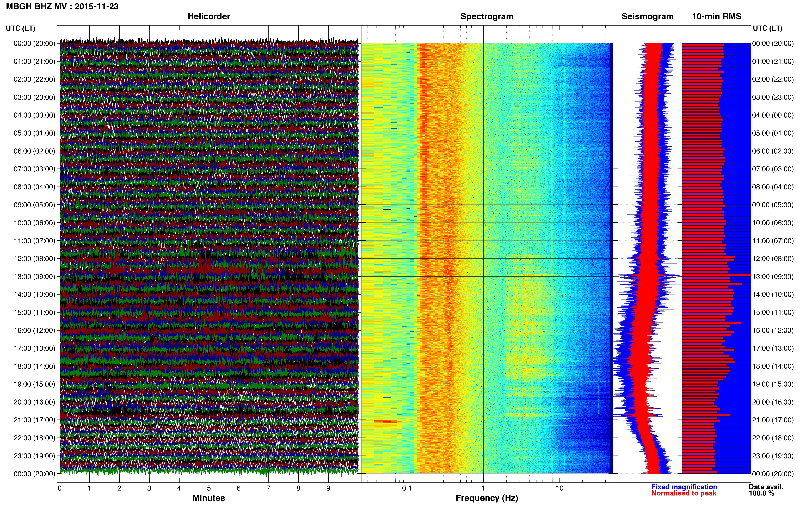Click frequency tick label '10'
This screenshot has width=812, height=508.
click(559, 488)
